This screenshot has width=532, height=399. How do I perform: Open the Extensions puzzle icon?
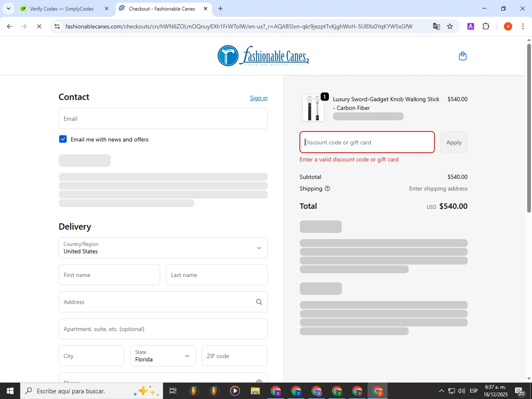coord(486,26)
